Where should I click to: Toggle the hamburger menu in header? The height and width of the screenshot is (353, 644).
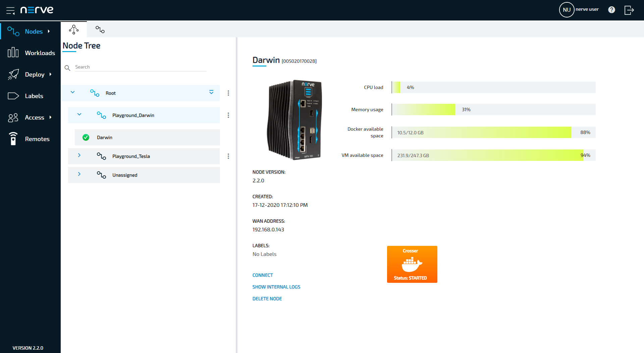pos(10,10)
